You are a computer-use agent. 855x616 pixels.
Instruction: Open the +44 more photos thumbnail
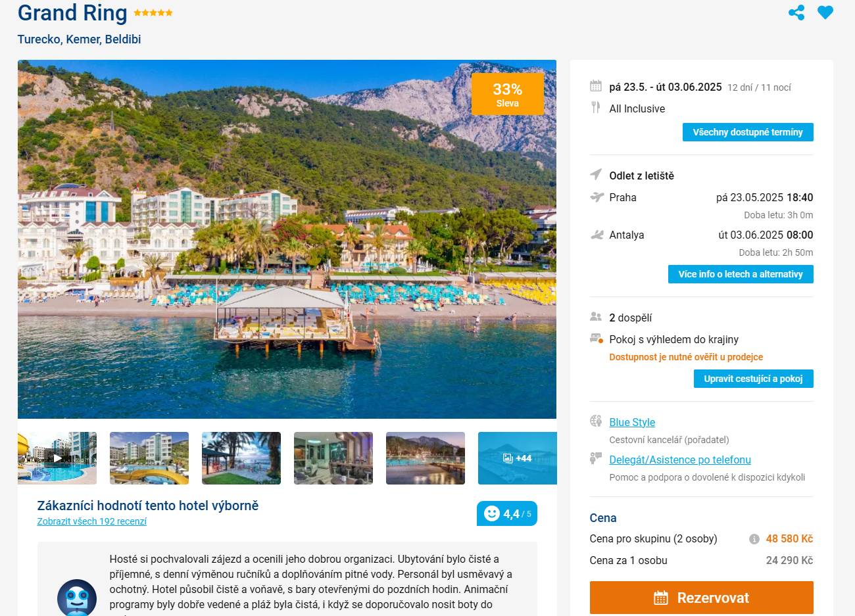point(517,458)
